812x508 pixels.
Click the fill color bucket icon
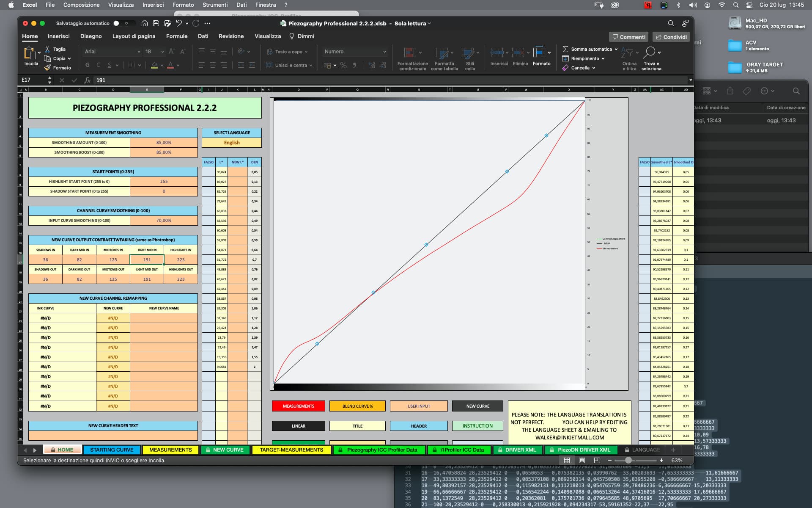154,65
